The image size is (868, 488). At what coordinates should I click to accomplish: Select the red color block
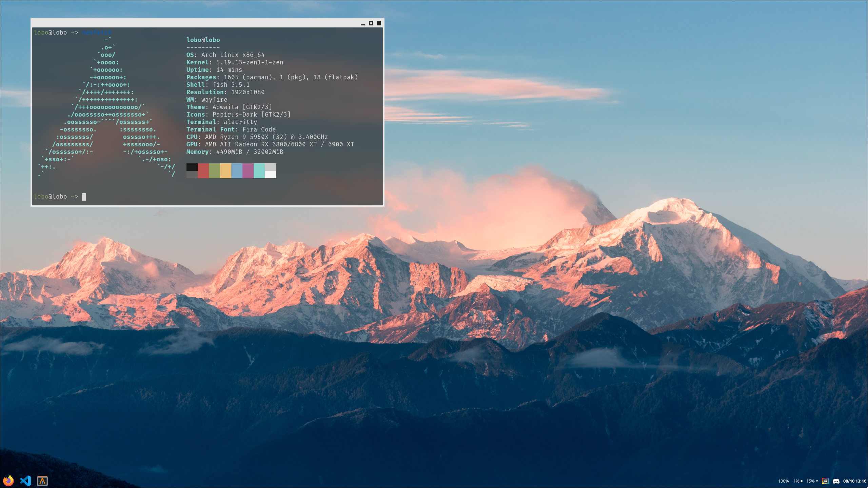[x=203, y=170]
